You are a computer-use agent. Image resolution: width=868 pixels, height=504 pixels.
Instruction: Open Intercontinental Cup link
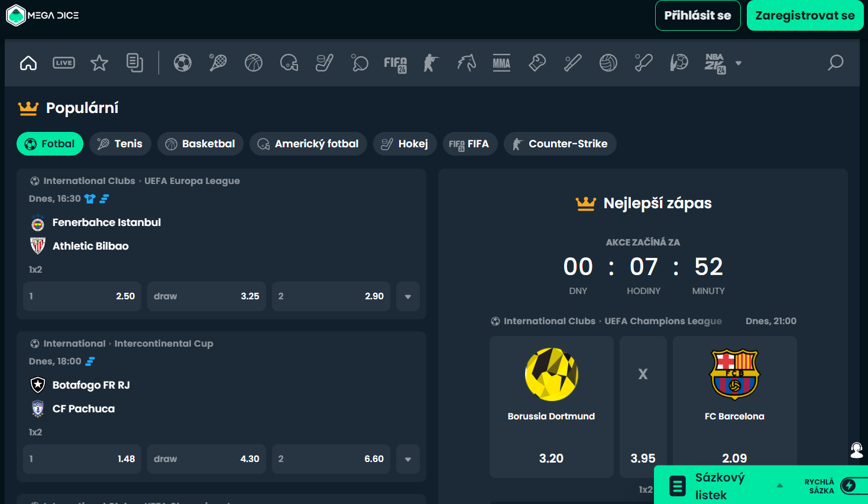click(164, 344)
